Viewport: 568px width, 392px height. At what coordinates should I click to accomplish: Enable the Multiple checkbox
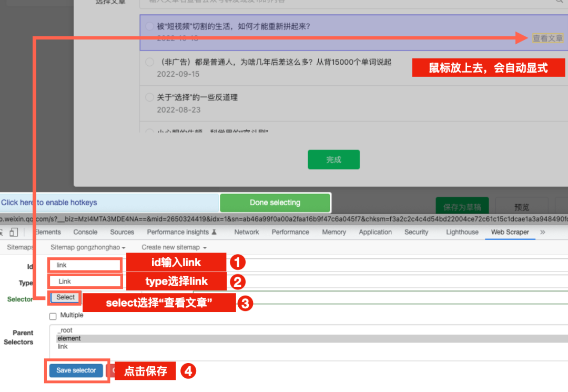(x=53, y=316)
